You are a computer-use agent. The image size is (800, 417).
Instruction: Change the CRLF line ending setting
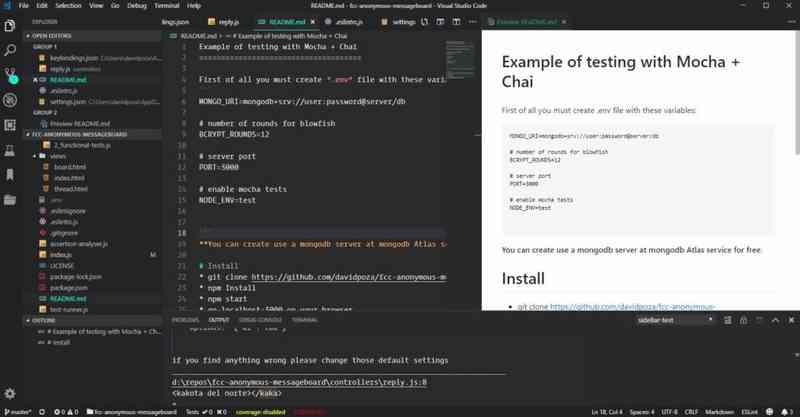691,412
